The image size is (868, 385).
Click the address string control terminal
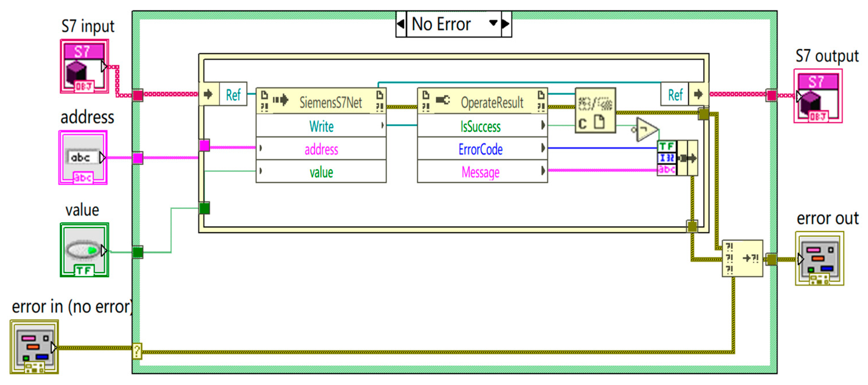pyautogui.click(x=83, y=158)
